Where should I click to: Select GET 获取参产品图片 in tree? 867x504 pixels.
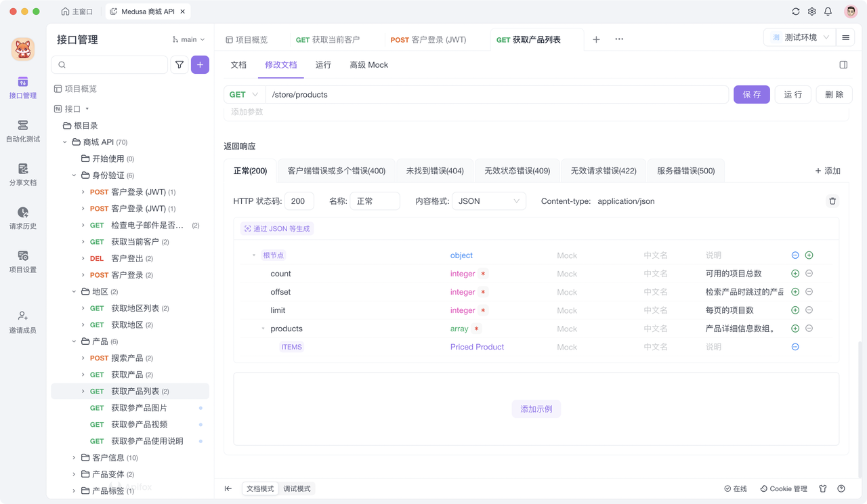click(130, 408)
